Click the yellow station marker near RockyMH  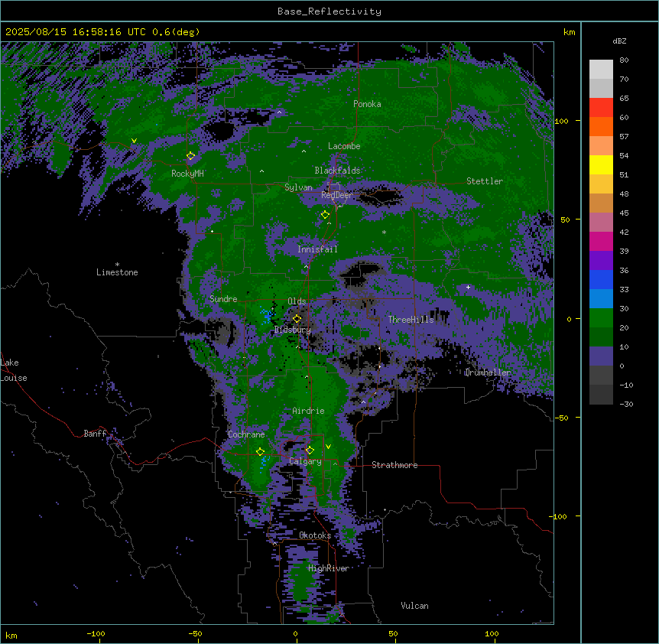(190, 156)
